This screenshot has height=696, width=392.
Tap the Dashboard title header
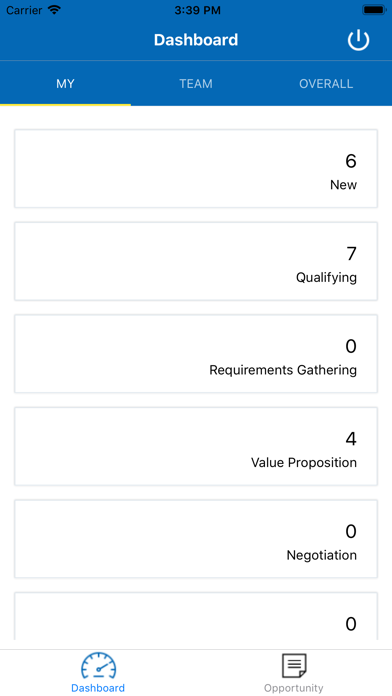tap(196, 40)
